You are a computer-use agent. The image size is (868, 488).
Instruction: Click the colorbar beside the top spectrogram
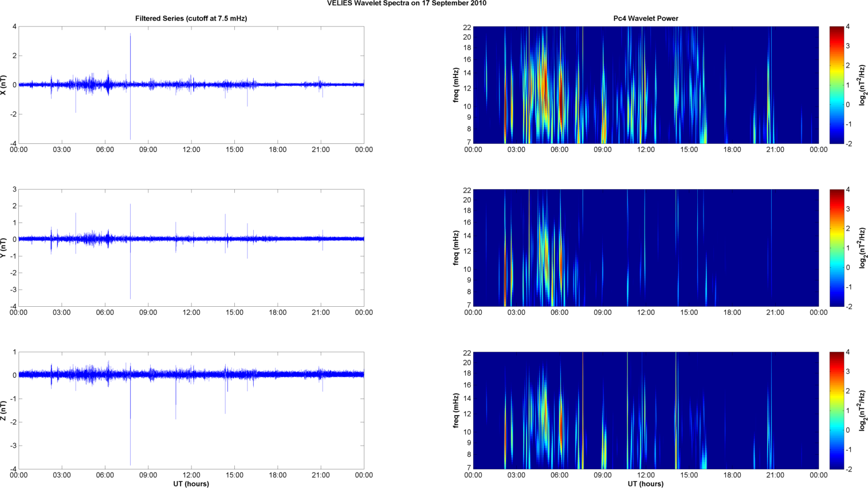[x=836, y=85]
